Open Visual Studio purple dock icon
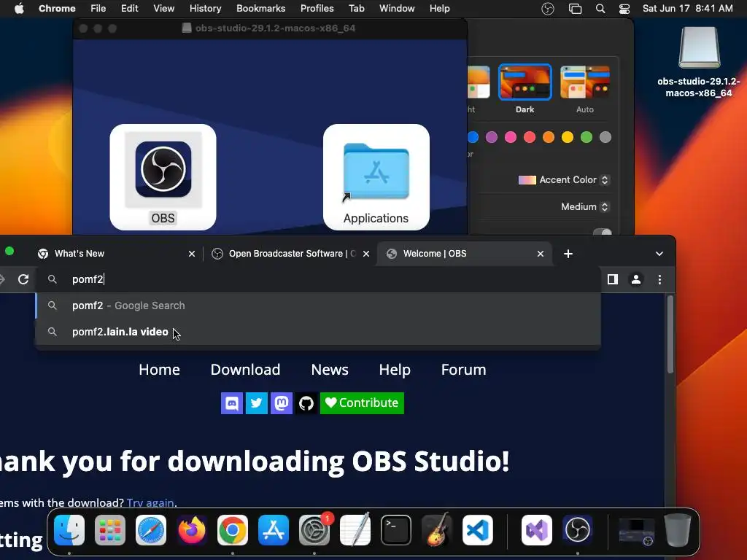747x560 pixels. [537, 530]
